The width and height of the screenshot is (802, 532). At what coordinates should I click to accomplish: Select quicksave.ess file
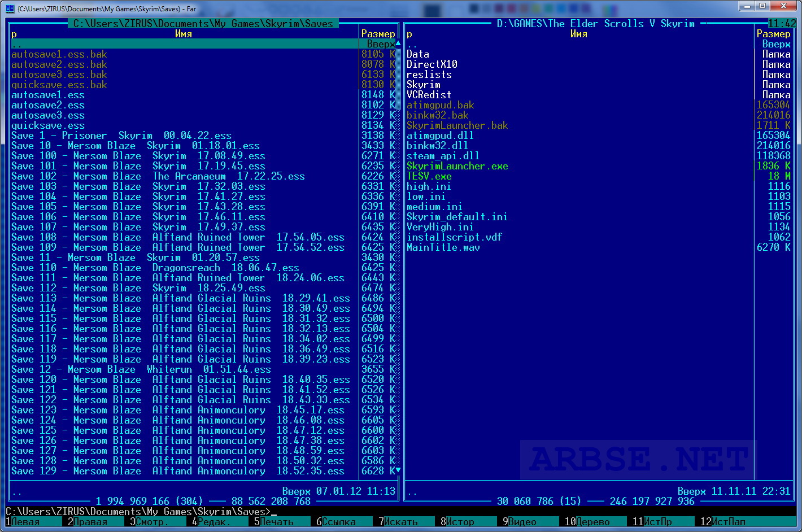(x=48, y=125)
